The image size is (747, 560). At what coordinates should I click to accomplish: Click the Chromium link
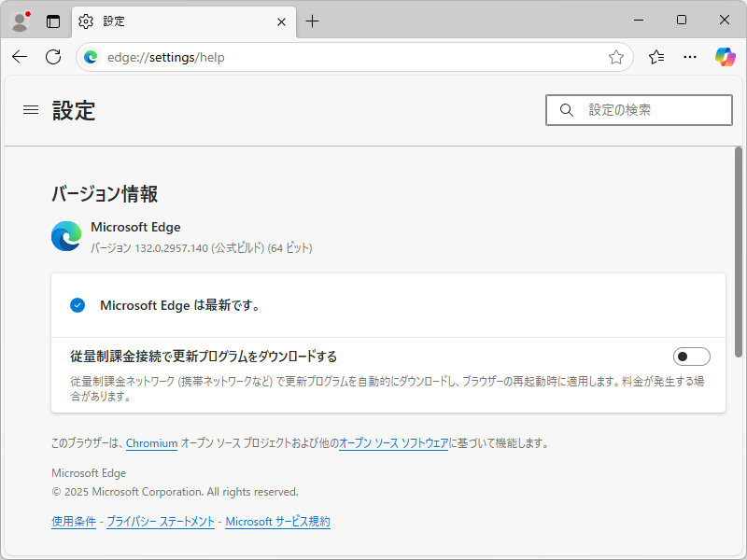click(x=151, y=443)
